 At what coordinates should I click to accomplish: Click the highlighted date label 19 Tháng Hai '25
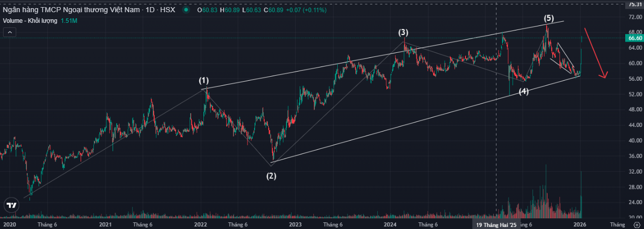point(496,224)
